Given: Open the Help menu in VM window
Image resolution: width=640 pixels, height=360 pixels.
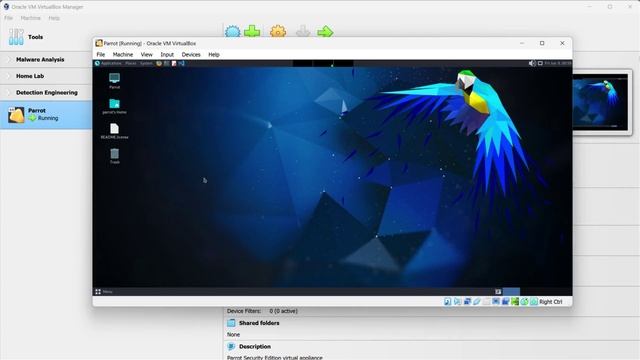Looking at the screenshot, I should [x=214, y=54].
